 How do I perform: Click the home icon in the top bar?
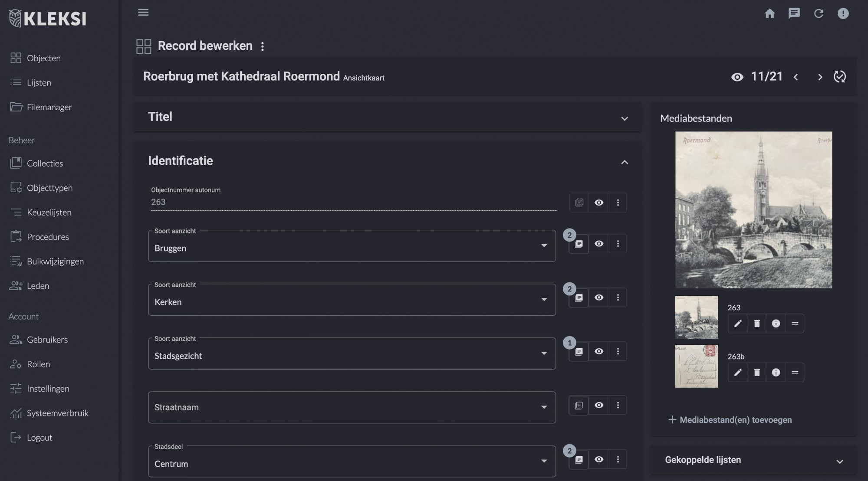[769, 13]
